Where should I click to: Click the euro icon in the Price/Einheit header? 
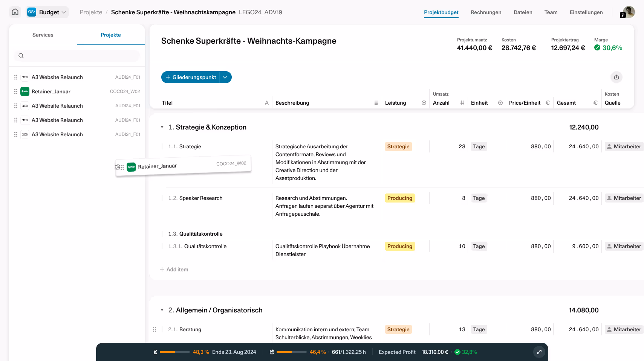pyautogui.click(x=548, y=102)
